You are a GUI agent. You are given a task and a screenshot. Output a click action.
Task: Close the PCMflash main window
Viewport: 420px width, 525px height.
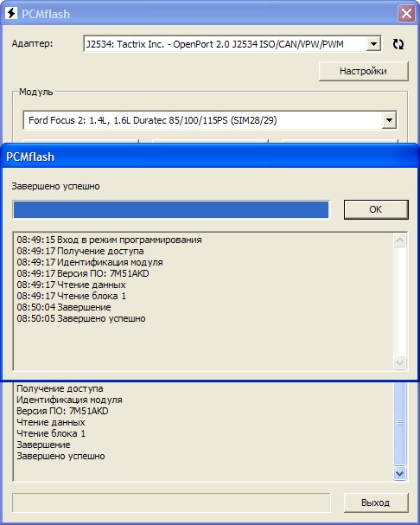click(x=406, y=14)
